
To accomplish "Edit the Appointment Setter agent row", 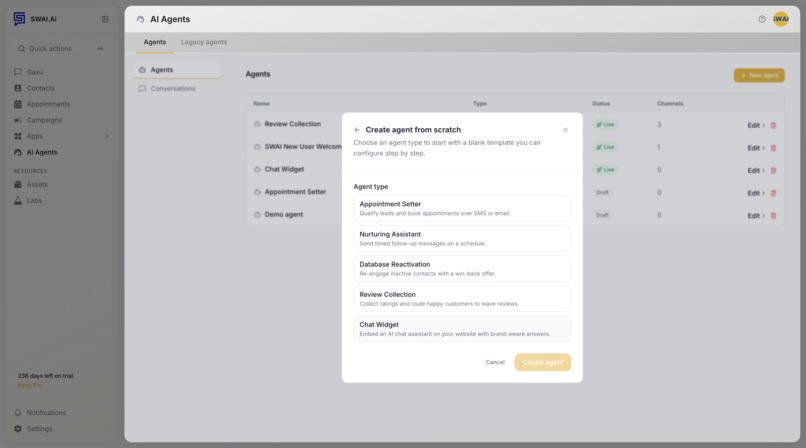I will (x=756, y=193).
